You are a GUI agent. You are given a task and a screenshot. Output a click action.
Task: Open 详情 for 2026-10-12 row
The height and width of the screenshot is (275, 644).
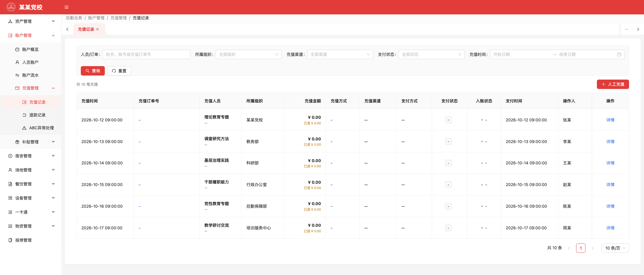tap(610, 120)
